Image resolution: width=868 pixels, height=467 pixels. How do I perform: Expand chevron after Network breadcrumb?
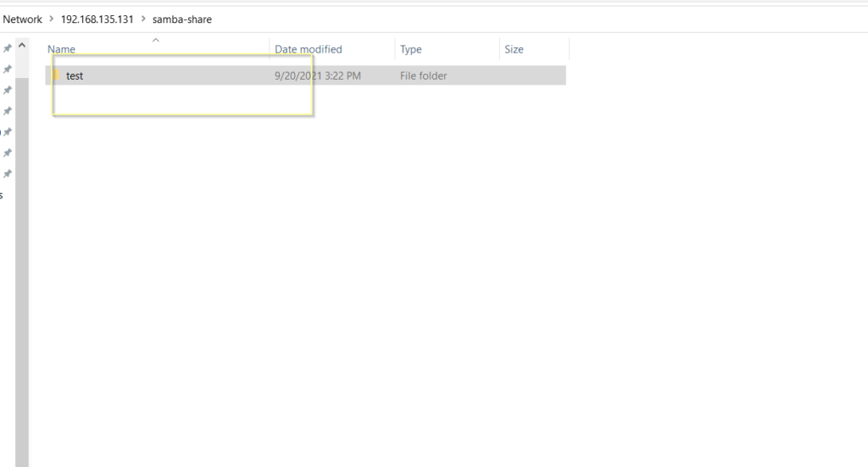pyautogui.click(x=51, y=19)
